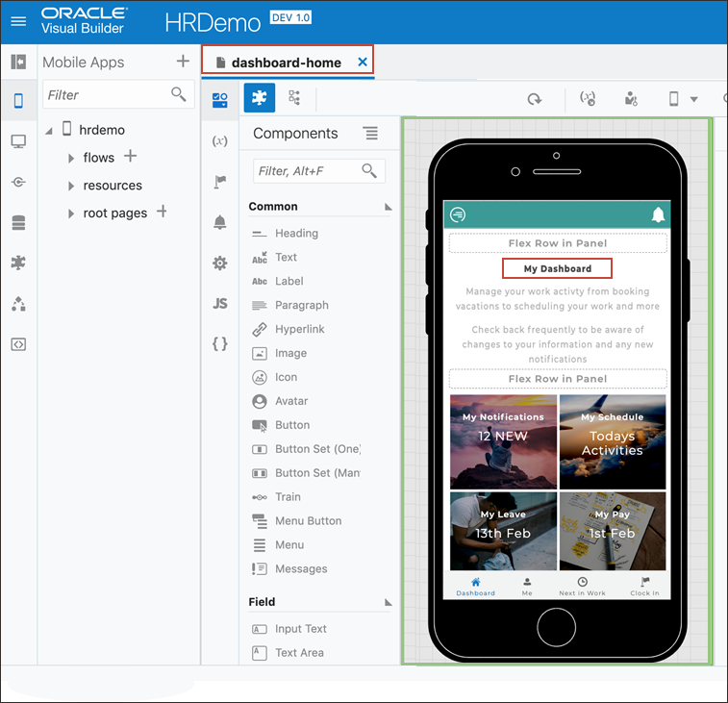
Task: Open the JS JavaScript editor tab
Action: tap(219, 304)
